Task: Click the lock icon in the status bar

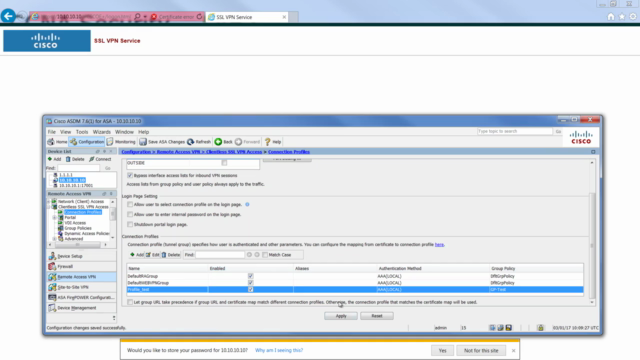Action: coord(540,328)
